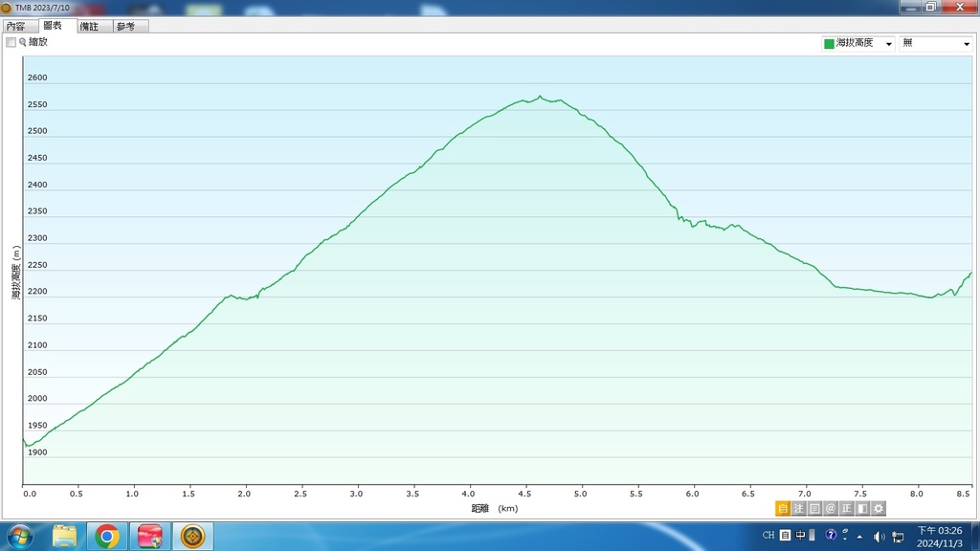Click the CH language indicator

pyautogui.click(x=768, y=535)
